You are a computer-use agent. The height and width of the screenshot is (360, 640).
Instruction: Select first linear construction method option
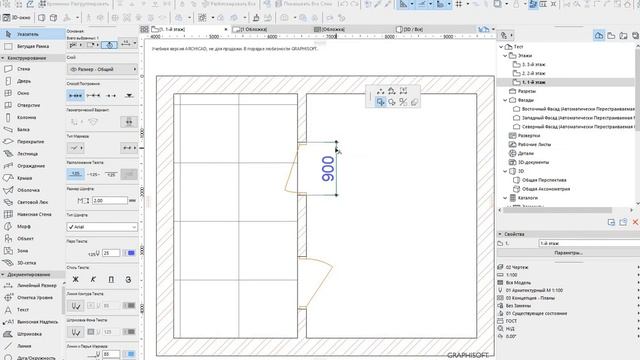click(76, 96)
